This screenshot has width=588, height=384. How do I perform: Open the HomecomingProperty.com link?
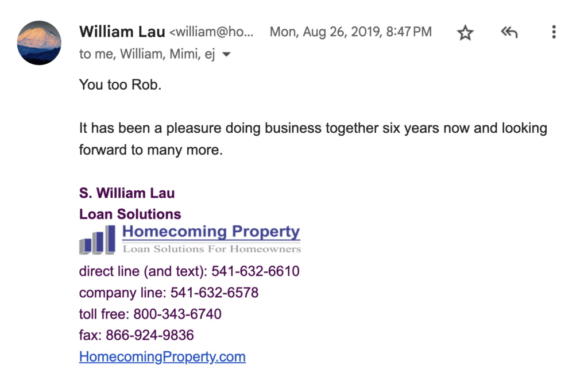(163, 356)
